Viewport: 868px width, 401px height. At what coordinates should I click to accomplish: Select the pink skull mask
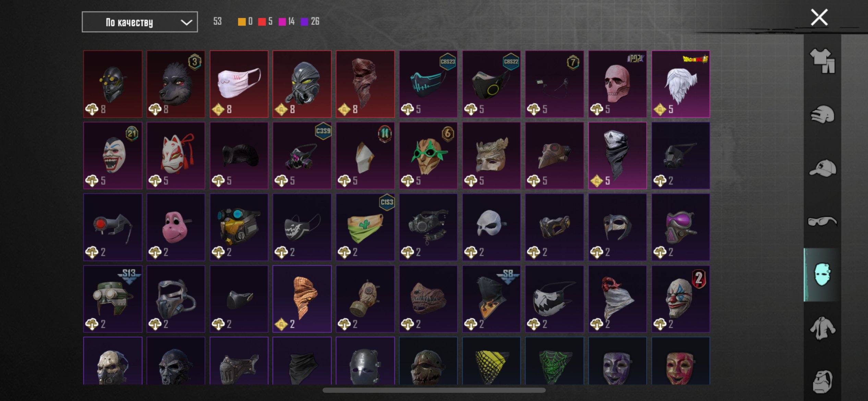(x=617, y=84)
